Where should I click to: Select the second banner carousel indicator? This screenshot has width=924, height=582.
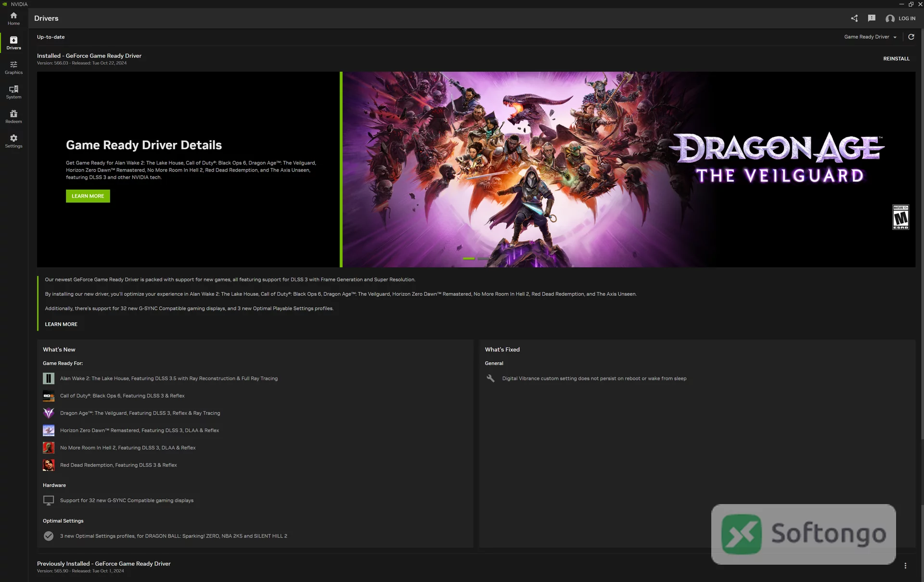click(483, 259)
